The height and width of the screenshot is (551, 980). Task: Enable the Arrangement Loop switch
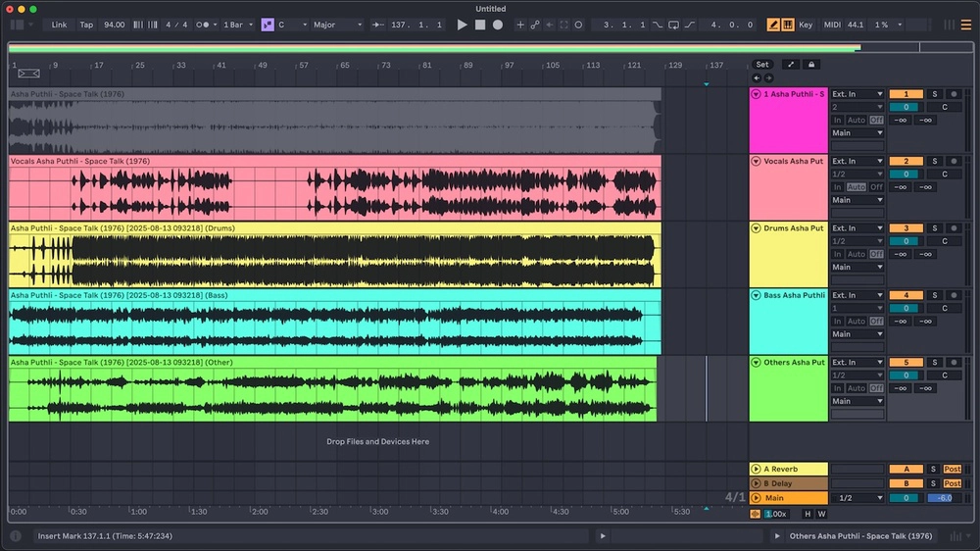pyautogui.click(x=674, y=25)
